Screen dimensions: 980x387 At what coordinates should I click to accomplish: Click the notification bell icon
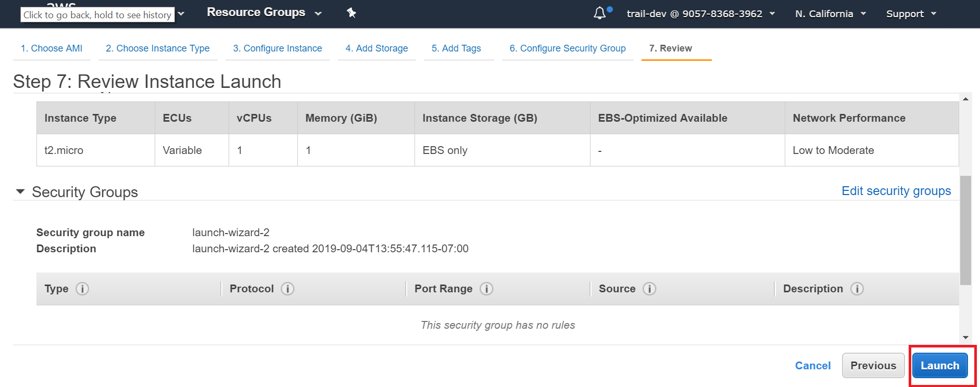pyautogui.click(x=600, y=13)
